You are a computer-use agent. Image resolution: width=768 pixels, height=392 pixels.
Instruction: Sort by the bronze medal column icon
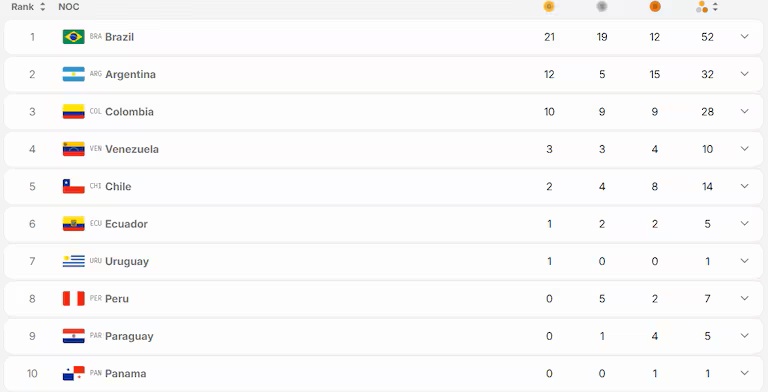(x=655, y=7)
